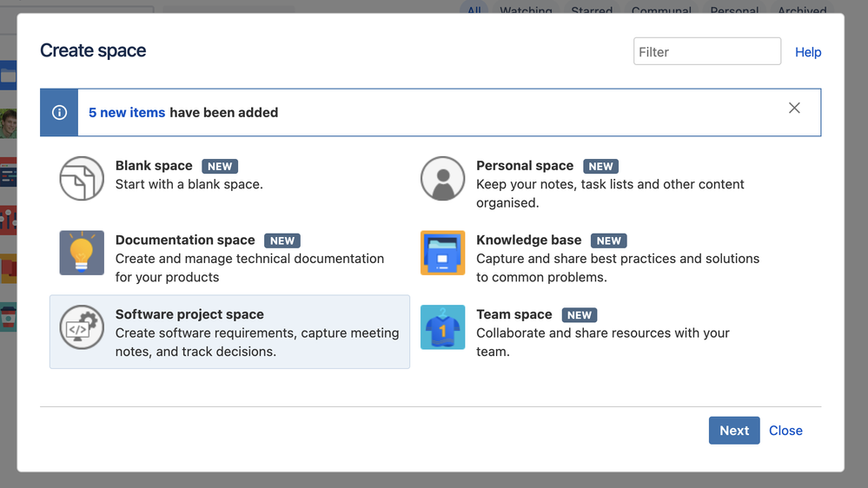This screenshot has width=868, height=488.
Task: Switch to Archived tab behind dialog
Action: [802, 10]
